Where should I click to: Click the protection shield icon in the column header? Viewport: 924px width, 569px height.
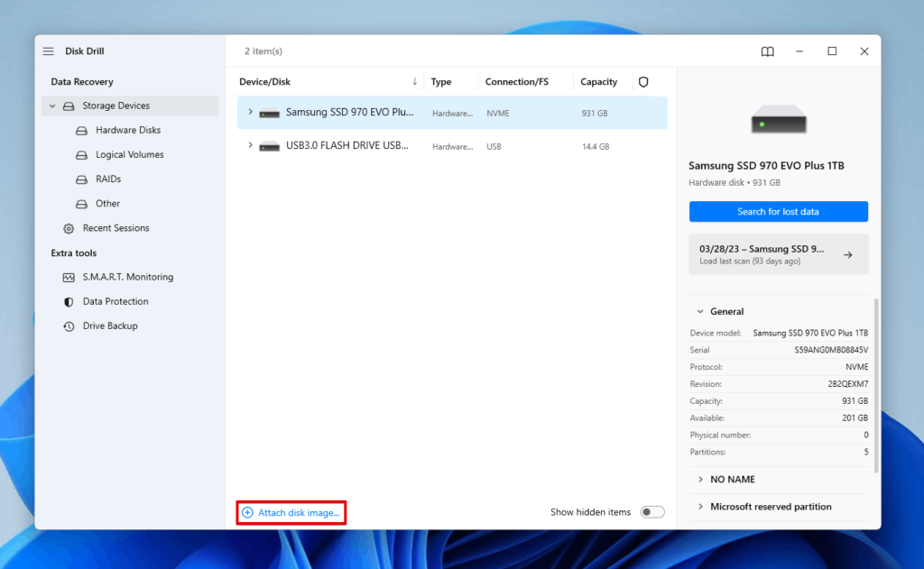(643, 81)
